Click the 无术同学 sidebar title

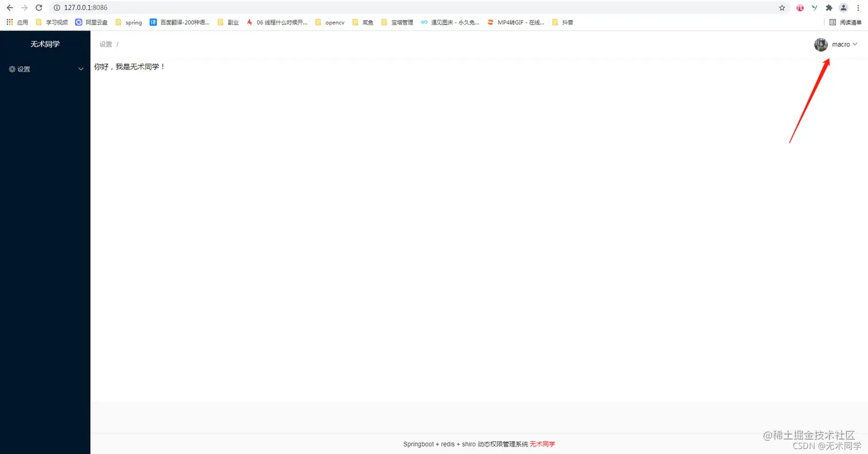click(x=45, y=44)
